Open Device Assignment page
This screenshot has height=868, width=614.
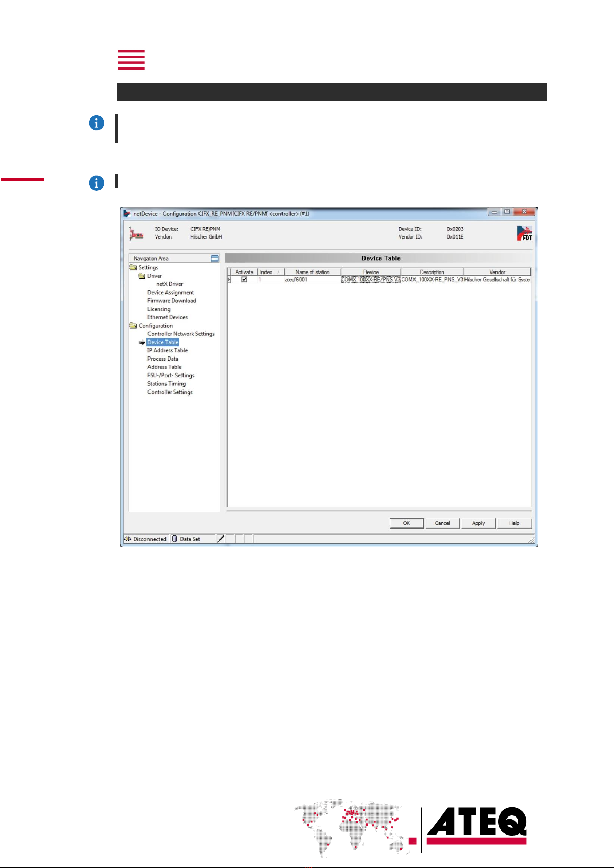point(171,292)
